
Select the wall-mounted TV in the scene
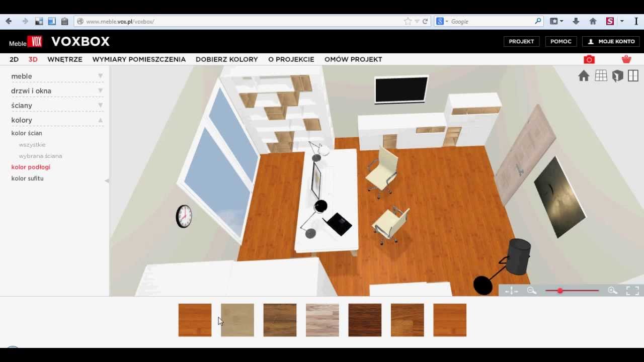pyautogui.click(x=401, y=89)
